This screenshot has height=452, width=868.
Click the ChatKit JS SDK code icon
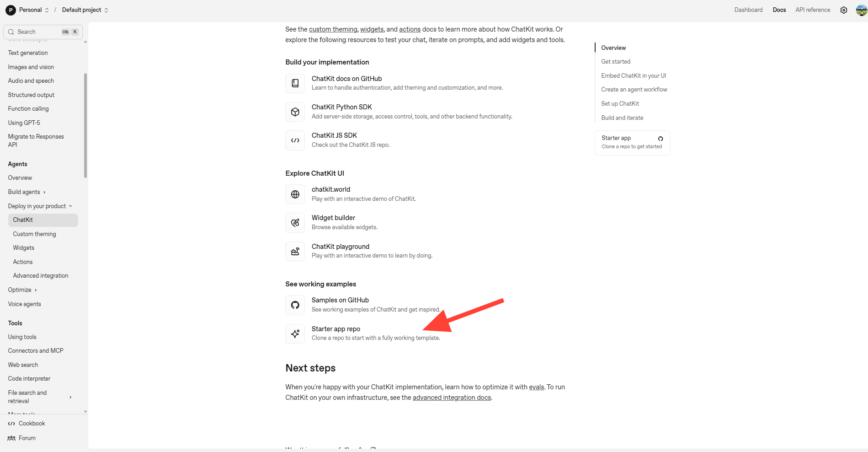tap(295, 140)
